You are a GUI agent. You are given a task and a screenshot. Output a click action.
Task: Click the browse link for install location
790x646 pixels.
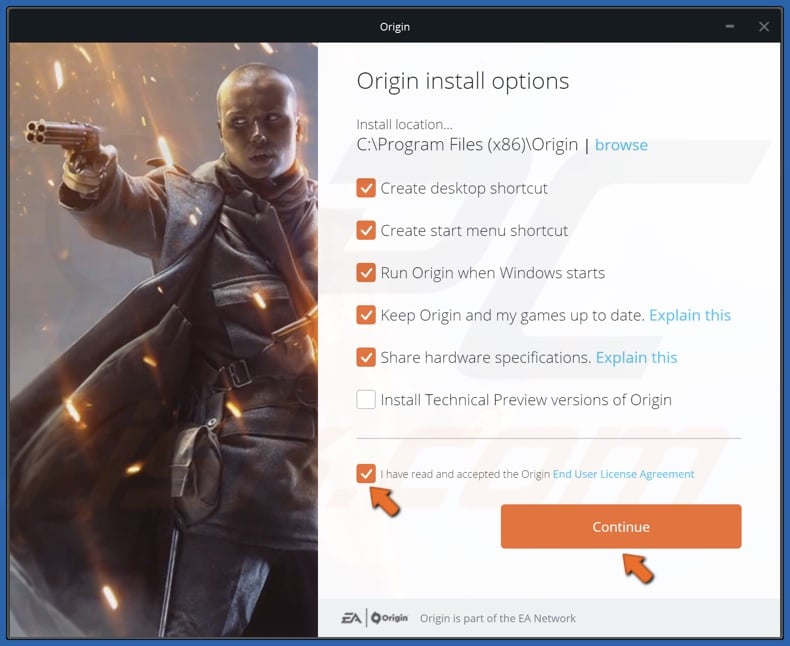[621, 145]
